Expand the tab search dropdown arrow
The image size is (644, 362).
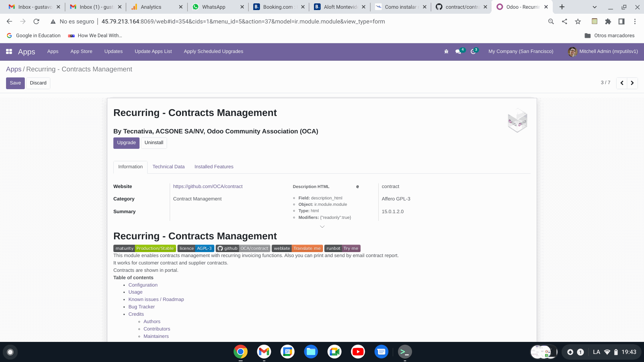pos(594,7)
